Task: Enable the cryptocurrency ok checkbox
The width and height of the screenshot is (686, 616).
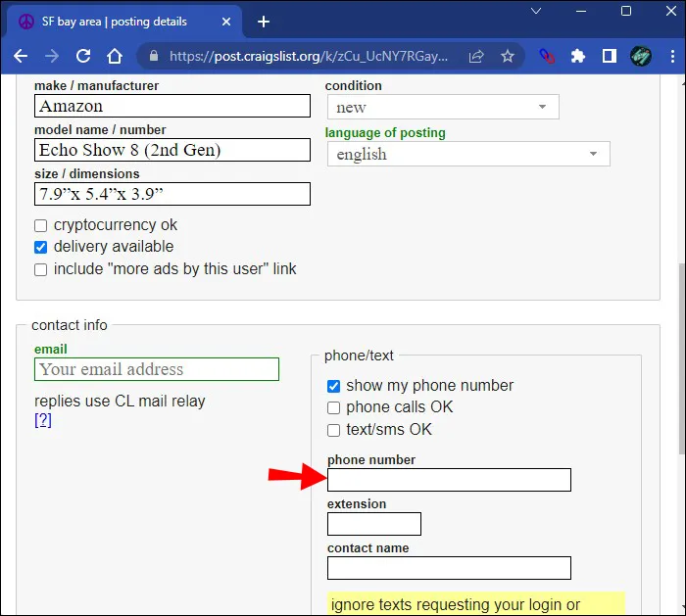Action: pos(41,225)
